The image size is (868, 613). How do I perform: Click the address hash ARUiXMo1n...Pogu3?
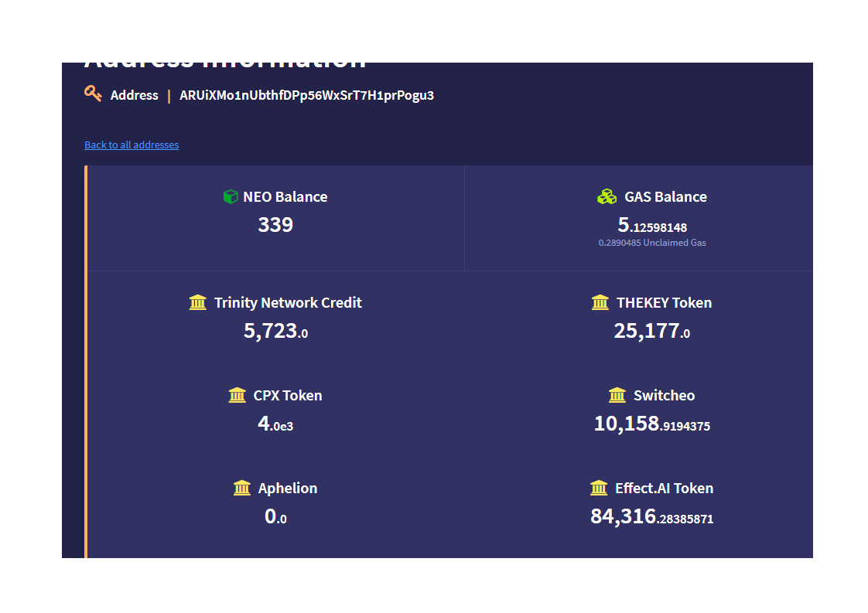point(306,96)
